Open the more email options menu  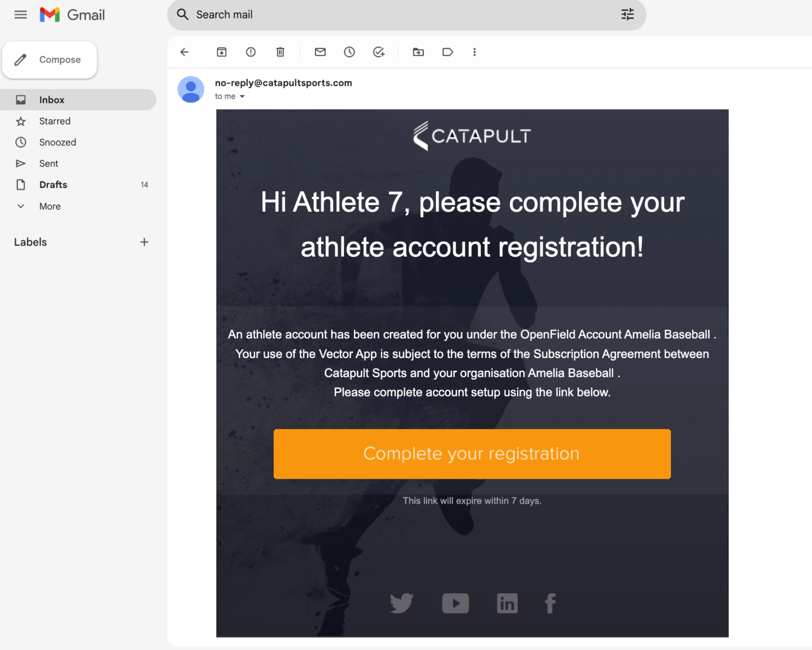point(474,52)
